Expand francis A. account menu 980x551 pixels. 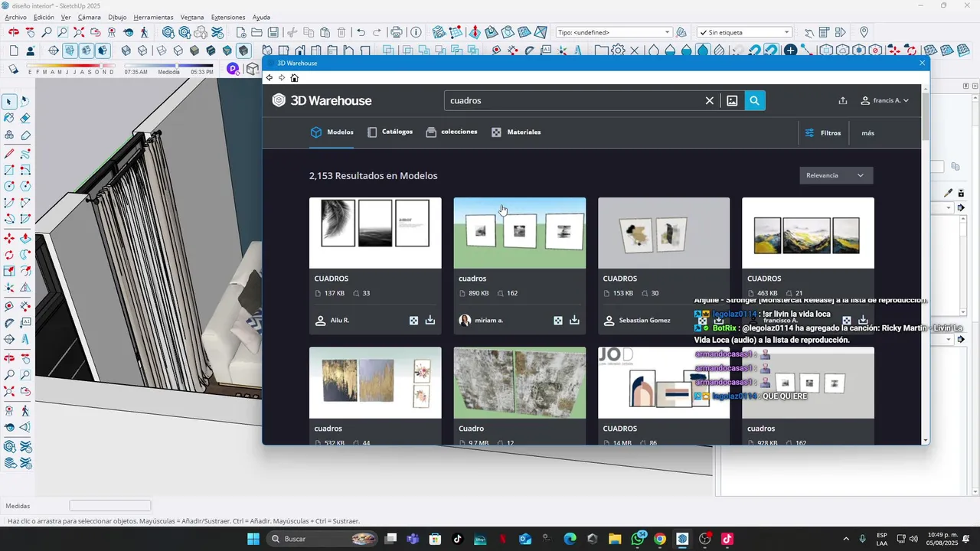click(x=885, y=100)
